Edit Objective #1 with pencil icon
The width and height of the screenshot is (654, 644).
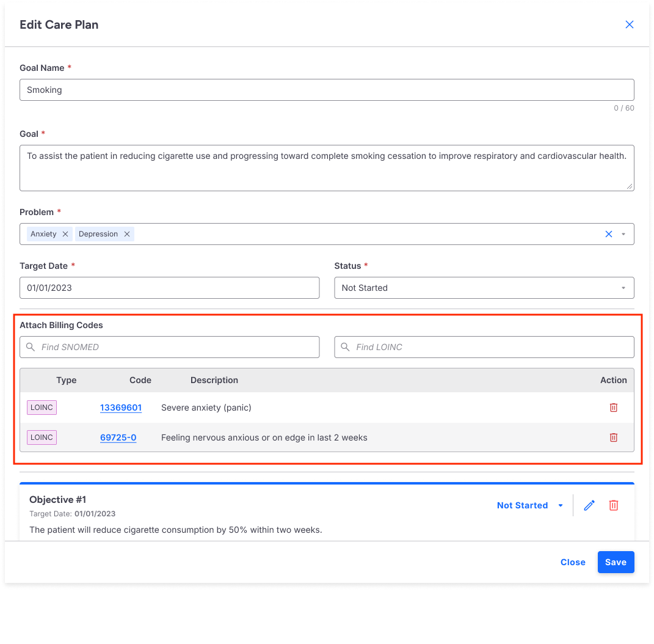point(589,505)
